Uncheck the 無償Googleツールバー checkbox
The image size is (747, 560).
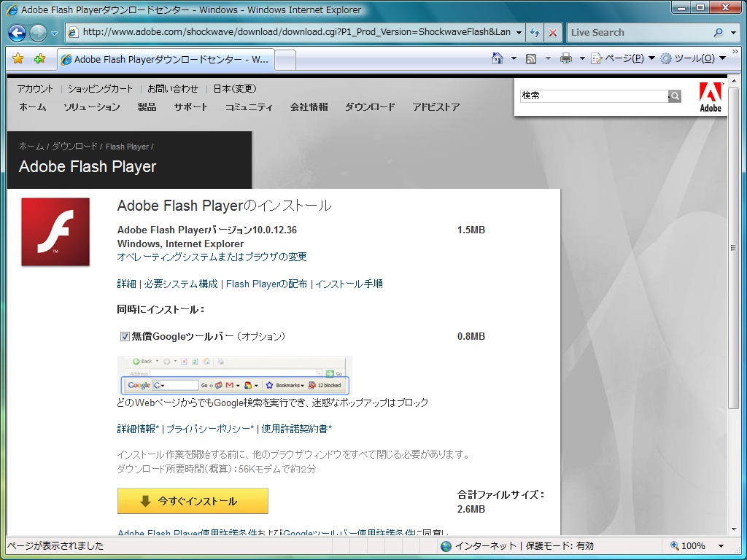pos(125,337)
